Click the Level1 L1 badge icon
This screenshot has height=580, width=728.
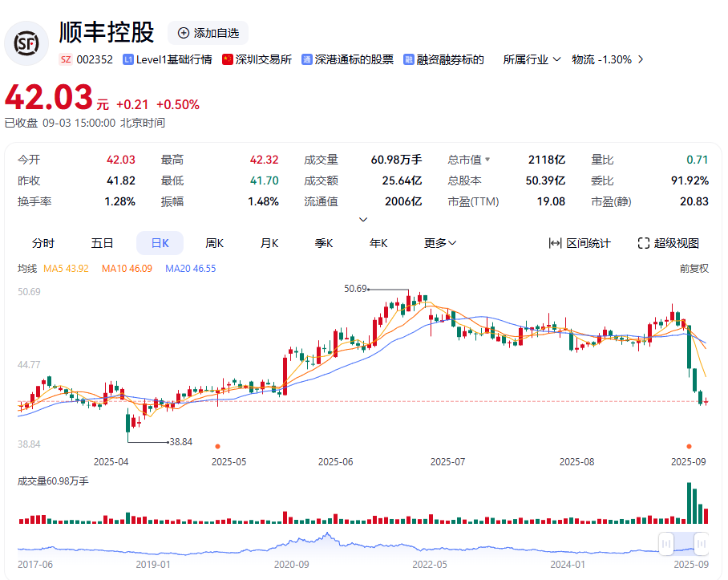pyautogui.click(x=128, y=59)
